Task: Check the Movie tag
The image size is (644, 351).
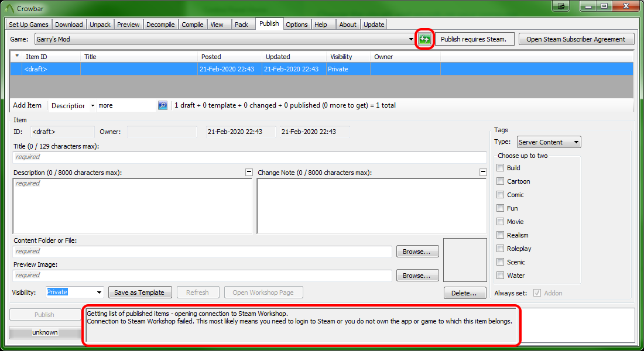Action: click(500, 222)
